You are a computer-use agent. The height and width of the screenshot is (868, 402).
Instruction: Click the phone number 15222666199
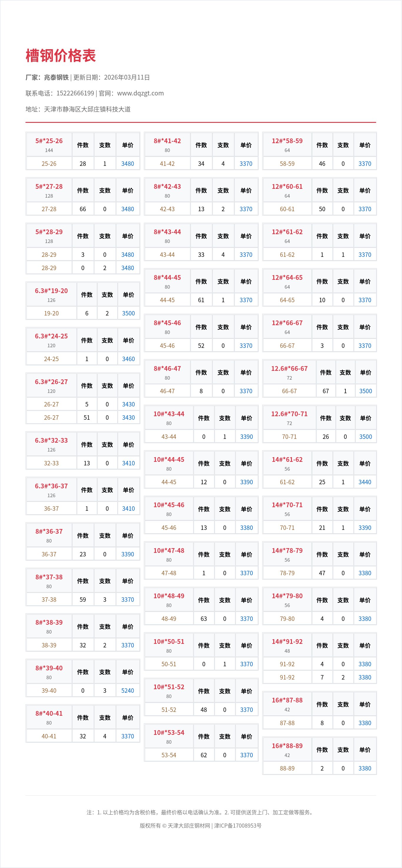pos(75,93)
